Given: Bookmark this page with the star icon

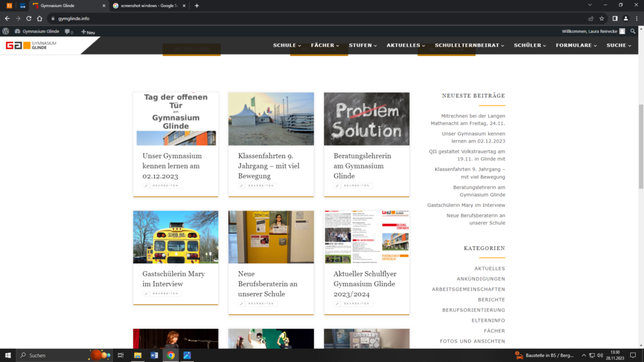Looking at the screenshot, I should 602,18.
